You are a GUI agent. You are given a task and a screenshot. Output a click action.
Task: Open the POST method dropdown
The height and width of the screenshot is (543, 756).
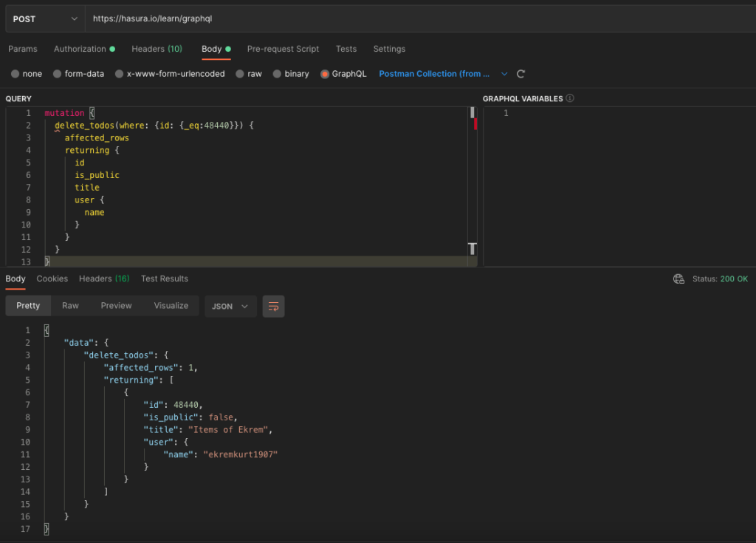[x=45, y=18]
